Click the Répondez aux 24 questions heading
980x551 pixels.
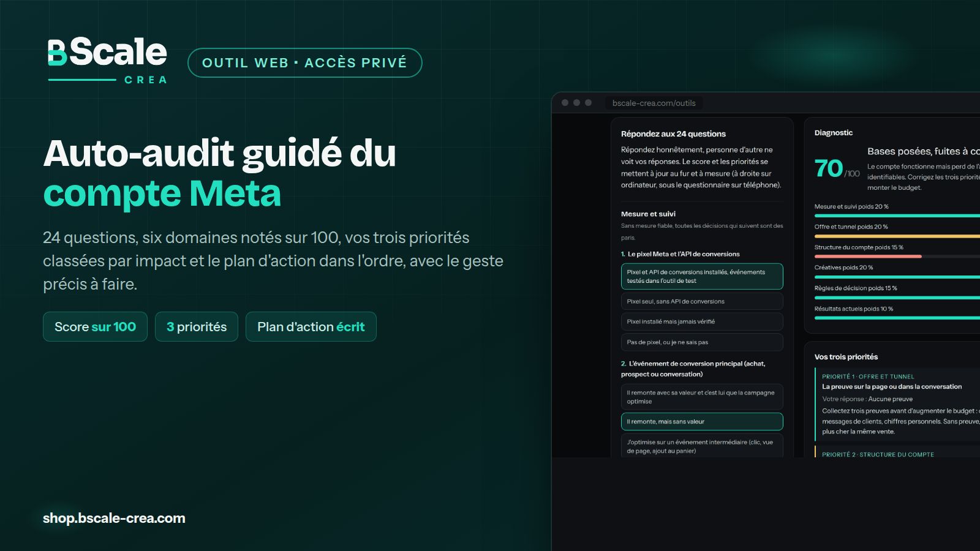coord(673,133)
